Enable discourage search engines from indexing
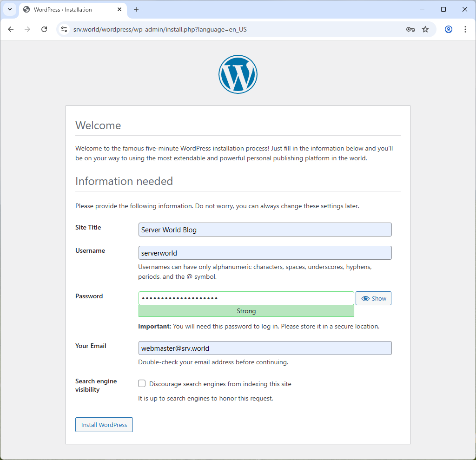The width and height of the screenshot is (476, 460). [x=142, y=383]
